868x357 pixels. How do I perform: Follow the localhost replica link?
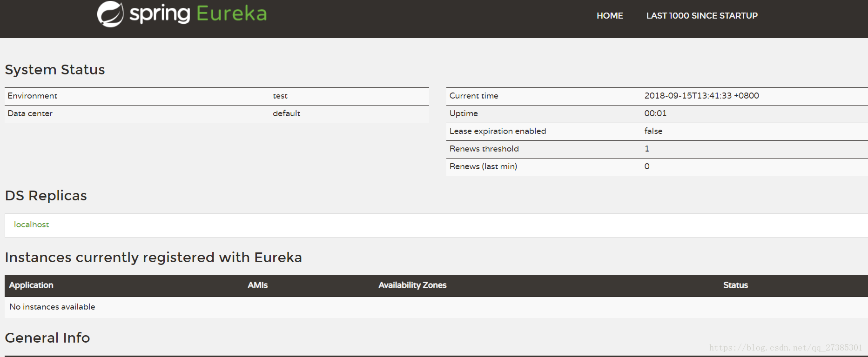[x=31, y=225]
